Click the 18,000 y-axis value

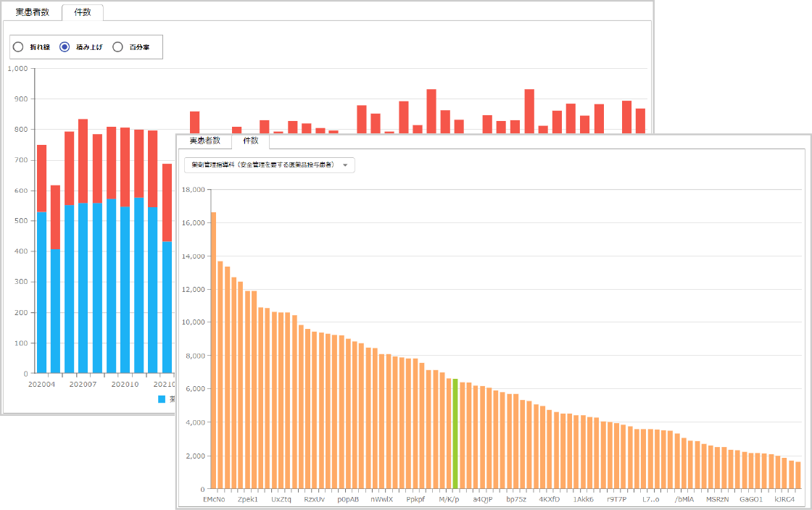pos(193,190)
